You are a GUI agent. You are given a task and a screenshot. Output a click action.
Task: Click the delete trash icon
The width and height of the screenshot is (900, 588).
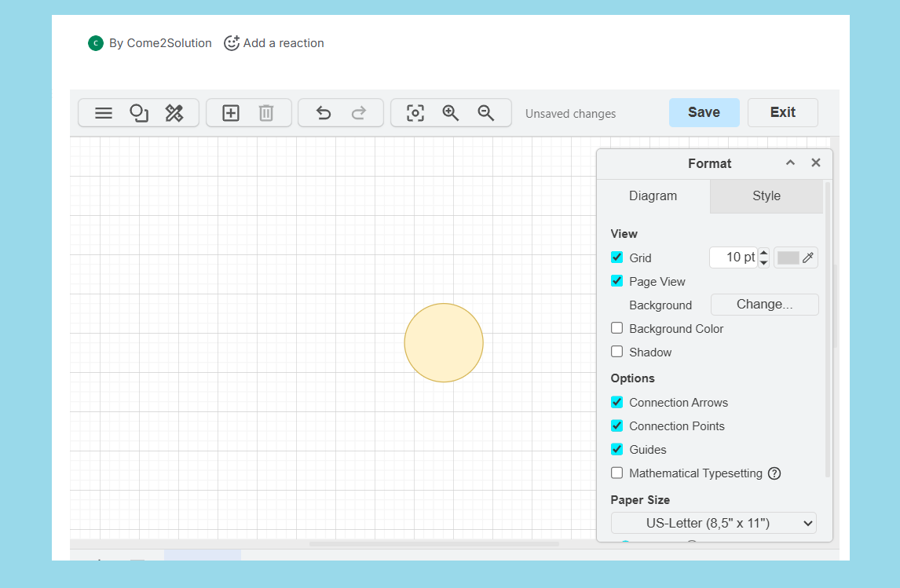pyautogui.click(x=266, y=113)
